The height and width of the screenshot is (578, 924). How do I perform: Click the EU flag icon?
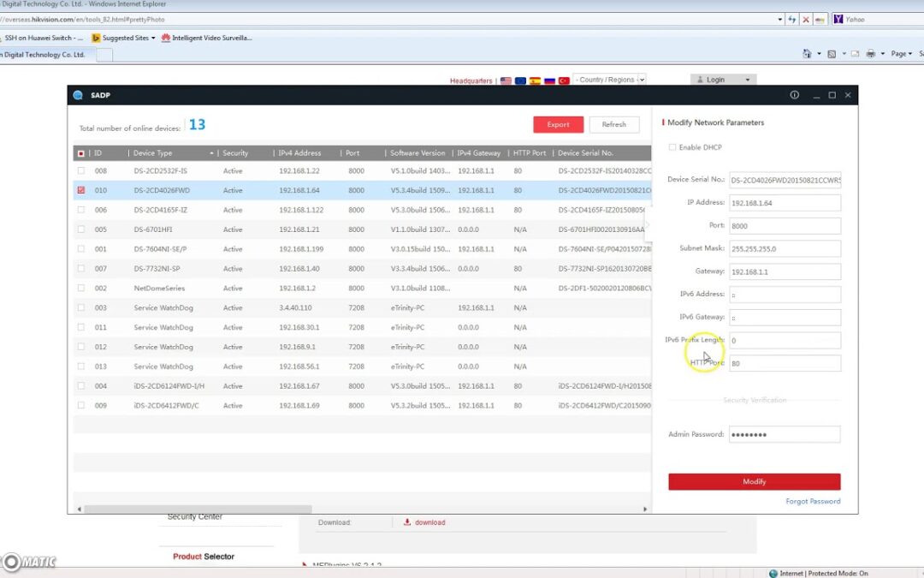tap(520, 80)
